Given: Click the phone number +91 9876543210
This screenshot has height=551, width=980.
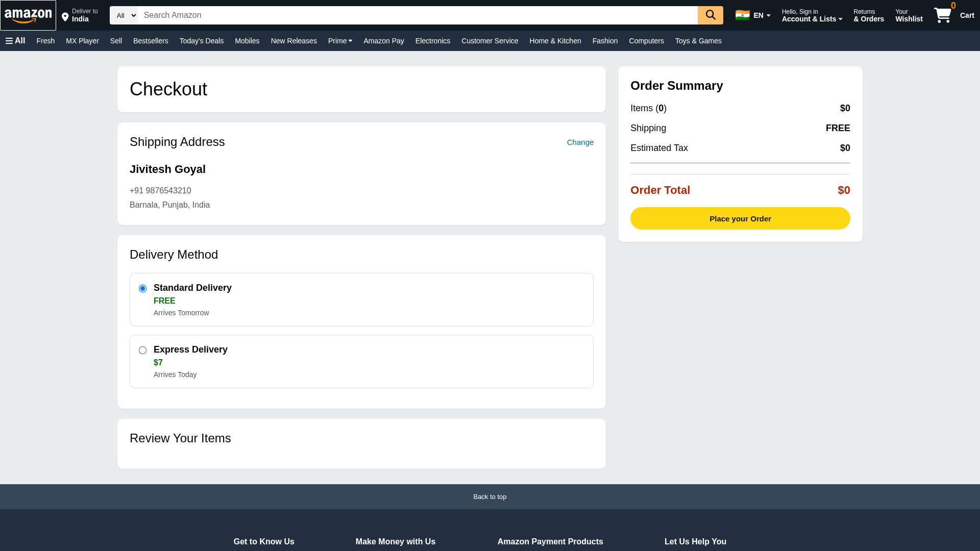Looking at the screenshot, I should coord(160,191).
